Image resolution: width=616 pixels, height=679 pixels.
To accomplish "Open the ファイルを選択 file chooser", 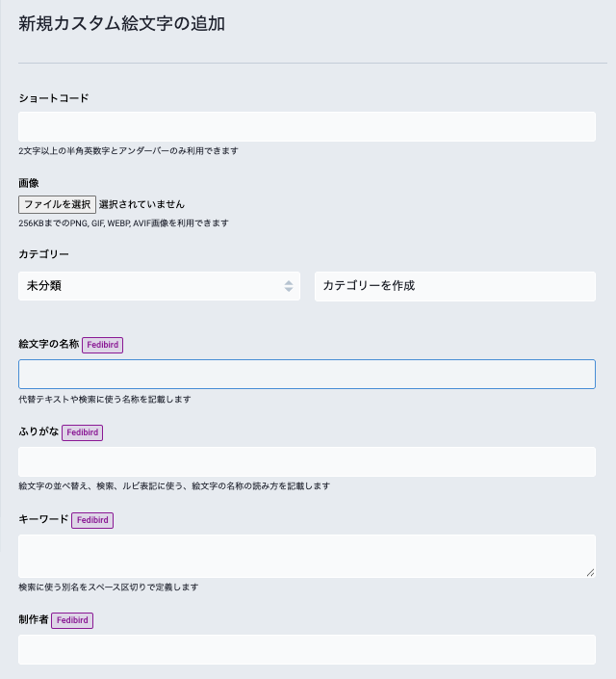I will [57, 204].
